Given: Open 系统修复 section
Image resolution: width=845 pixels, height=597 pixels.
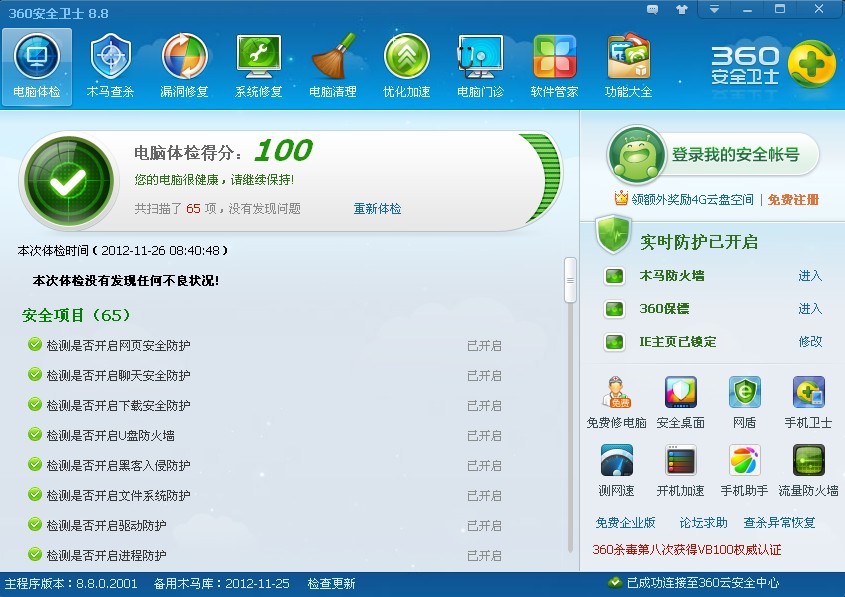Looking at the screenshot, I should coord(259,67).
